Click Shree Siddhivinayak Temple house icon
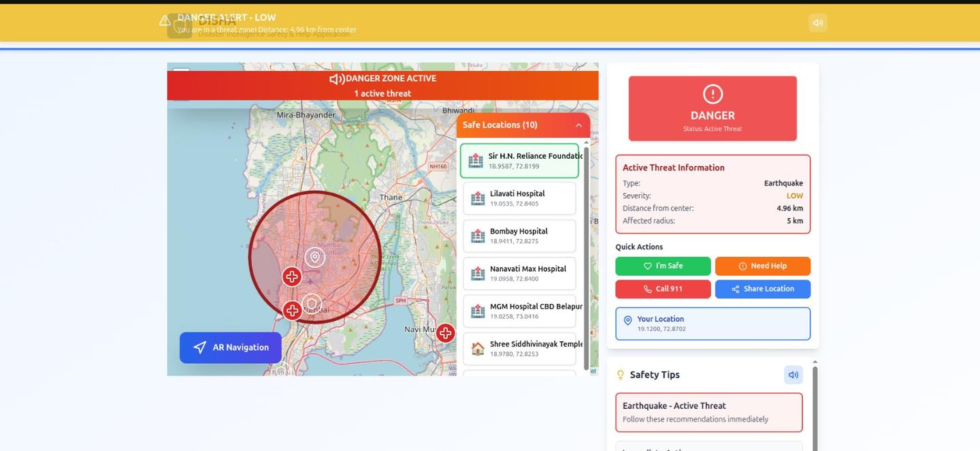 pyautogui.click(x=478, y=349)
